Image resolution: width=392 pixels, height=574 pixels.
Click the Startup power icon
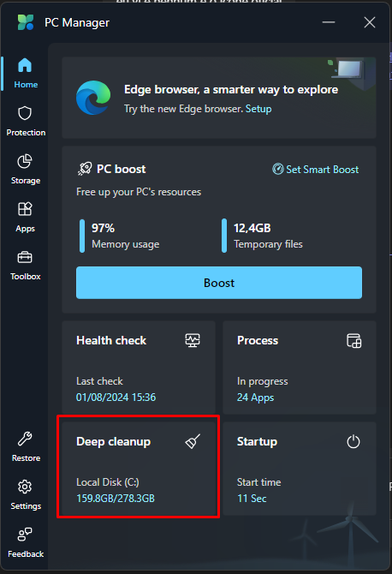[353, 441]
